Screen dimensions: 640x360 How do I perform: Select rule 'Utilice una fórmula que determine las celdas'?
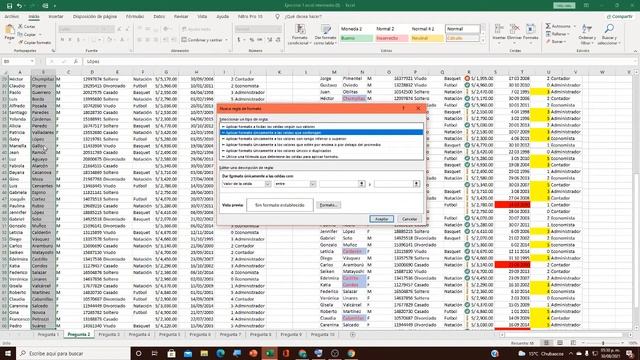[322, 157]
